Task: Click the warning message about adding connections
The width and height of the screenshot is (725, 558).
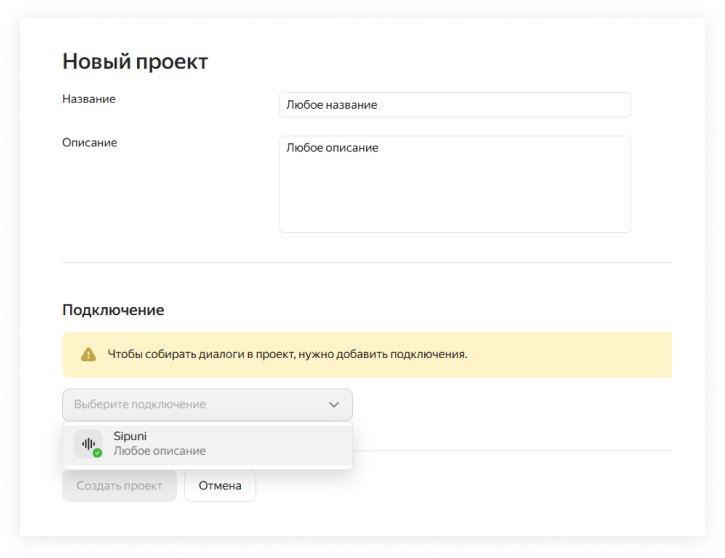Action: pyautogui.click(x=288, y=354)
